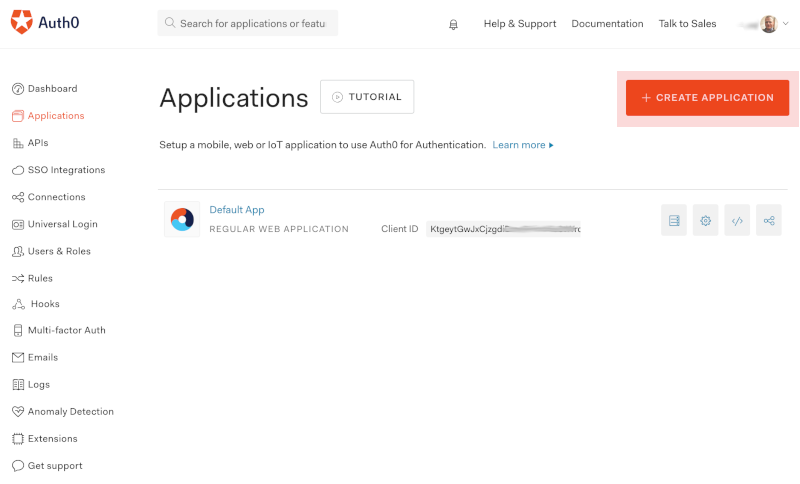Click the Universal Login icon

[x=18, y=224]
